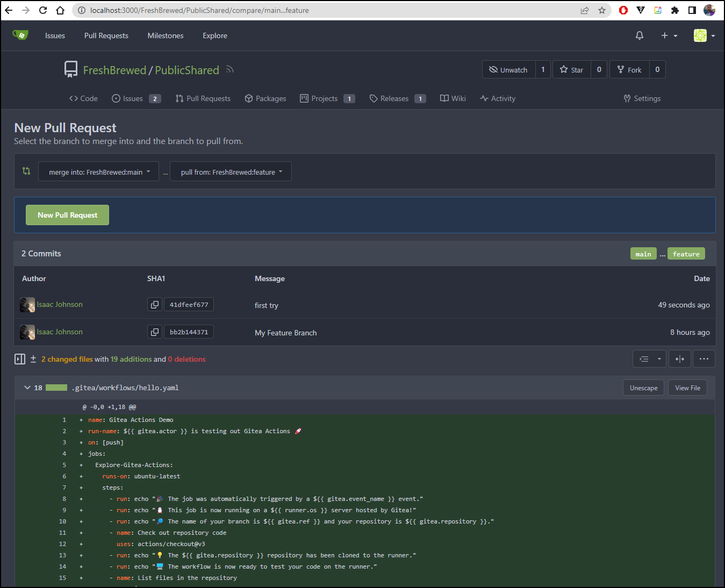
Task: Click the Unescape button
Action: click(644, 388)
